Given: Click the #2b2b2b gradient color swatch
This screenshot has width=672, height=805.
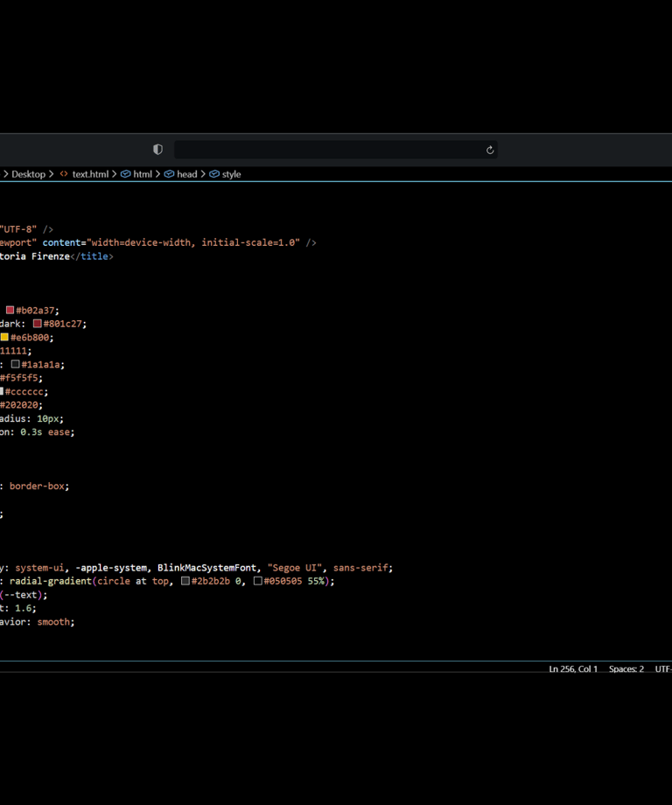Looking at the screenshot, I should point(185,581).
